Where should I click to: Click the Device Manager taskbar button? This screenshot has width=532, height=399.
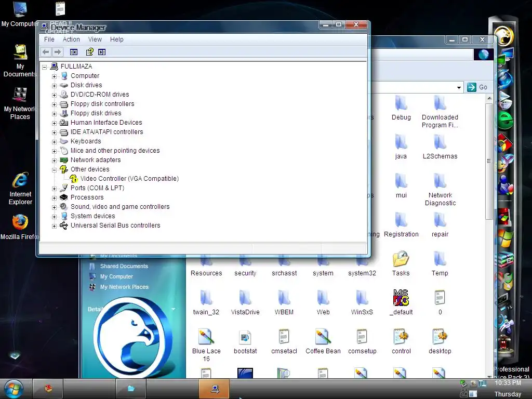tap(214, 389)
